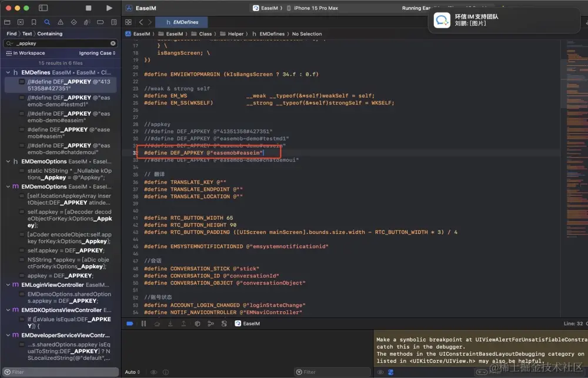
Task: Open the Bookmark navigator
Action: pyautogui.click(x=34, y=22)
